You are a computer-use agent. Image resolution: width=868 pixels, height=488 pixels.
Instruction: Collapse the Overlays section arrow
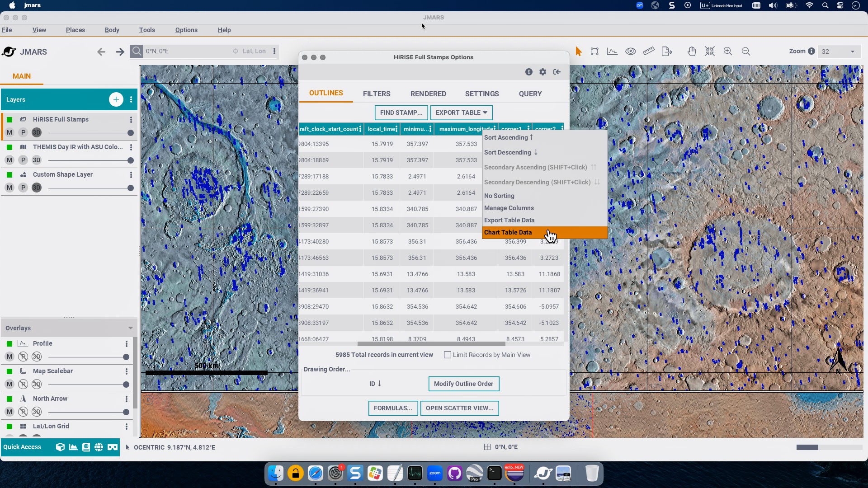click(x=131, y=328)
